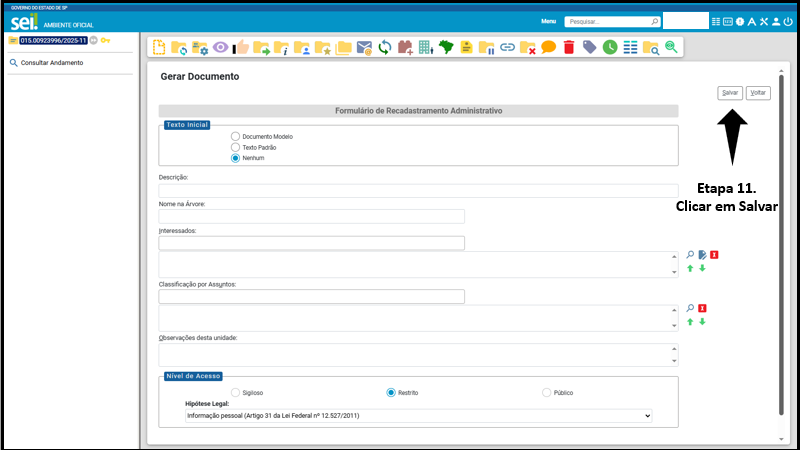The height and width of the screenshot is (450, 800).
Task: Open the top Menu item
Action: pyautogui.click(x=548, y=21)
